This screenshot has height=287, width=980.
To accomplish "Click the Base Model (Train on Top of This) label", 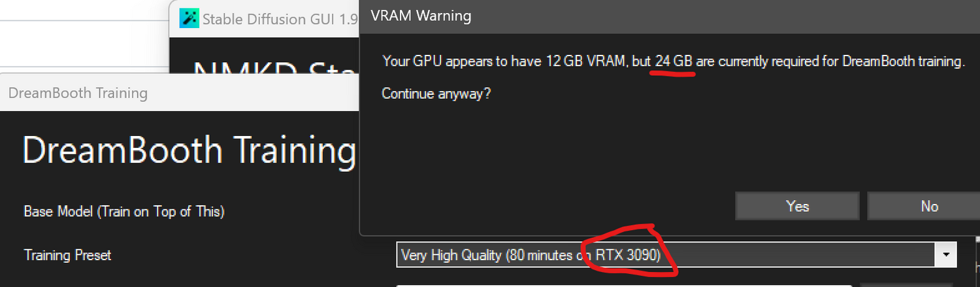I will click(x=124, y=212).
